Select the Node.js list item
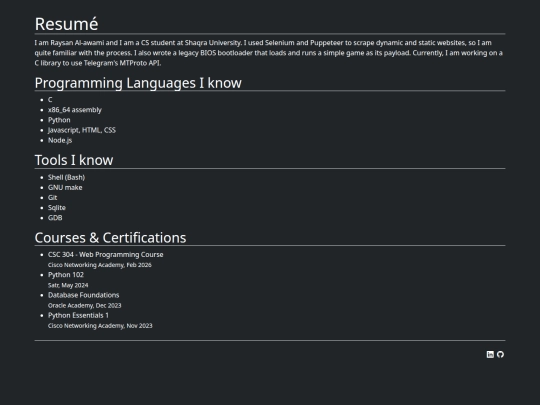The width and height of the screenshot is (540, 405). point(60,140)
